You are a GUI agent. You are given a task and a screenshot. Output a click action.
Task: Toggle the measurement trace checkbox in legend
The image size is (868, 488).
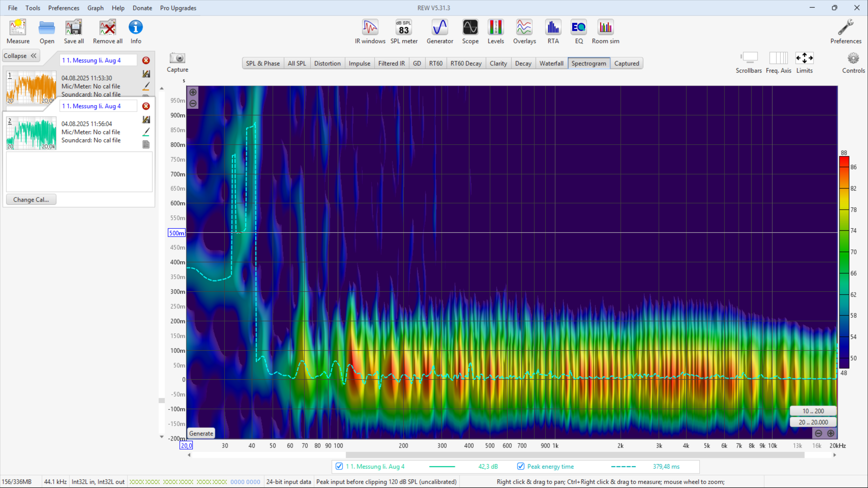(x=339, y=466)
